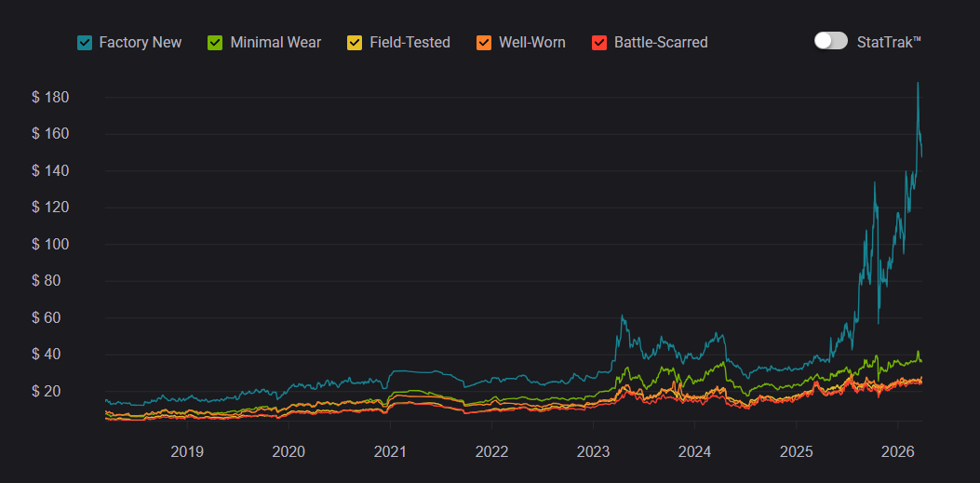
Task: Toggle the yellow Field-Tested checkbox
Action: coord(355,43)
